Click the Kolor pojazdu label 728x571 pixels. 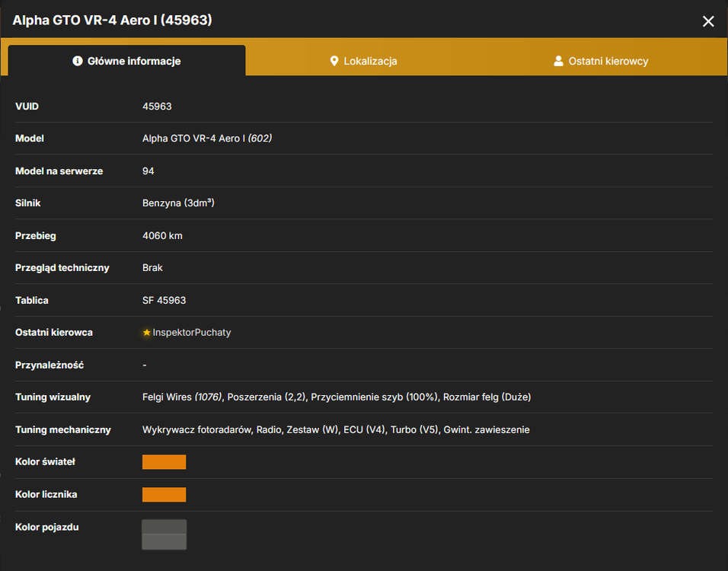(x=47, y=527)
